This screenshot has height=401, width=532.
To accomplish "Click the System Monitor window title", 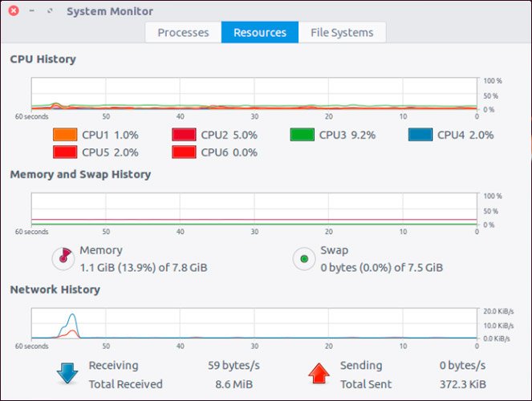I will [110, 11].
